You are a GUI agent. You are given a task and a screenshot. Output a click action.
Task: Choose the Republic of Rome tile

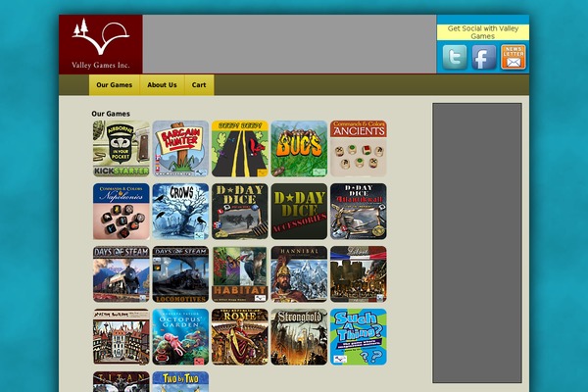pyautogui.click(x=240, y=337)
